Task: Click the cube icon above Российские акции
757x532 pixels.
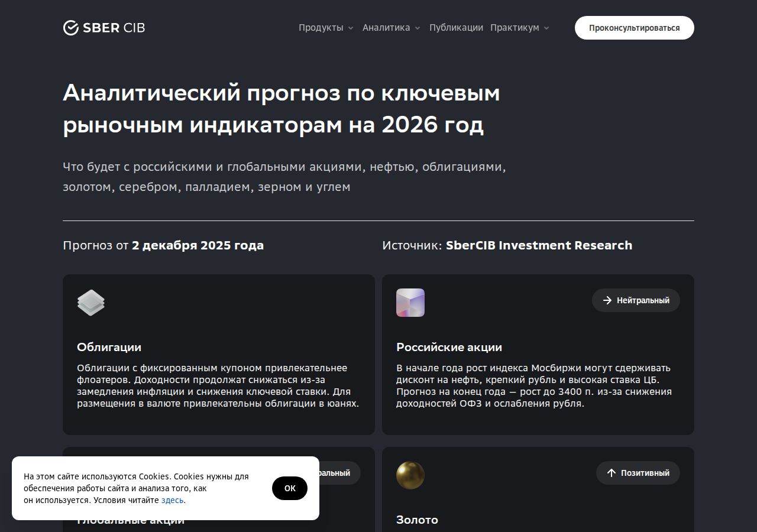Action: coord(410,303)
